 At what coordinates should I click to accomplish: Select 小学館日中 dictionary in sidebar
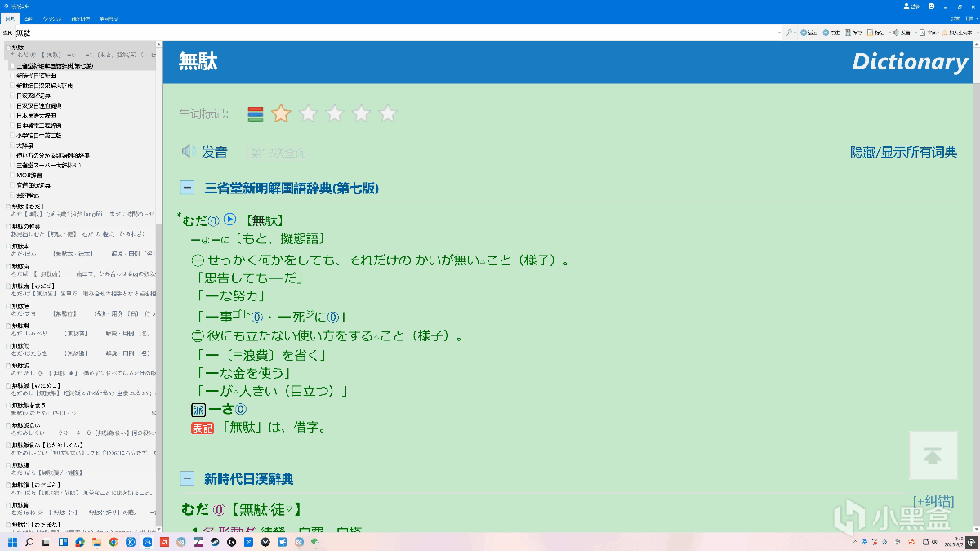point(38,136)
